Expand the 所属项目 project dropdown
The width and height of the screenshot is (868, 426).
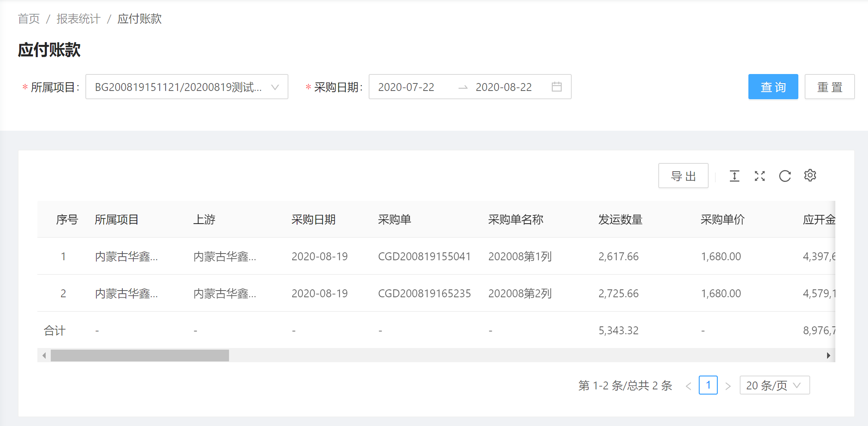[x=187, y=87]
